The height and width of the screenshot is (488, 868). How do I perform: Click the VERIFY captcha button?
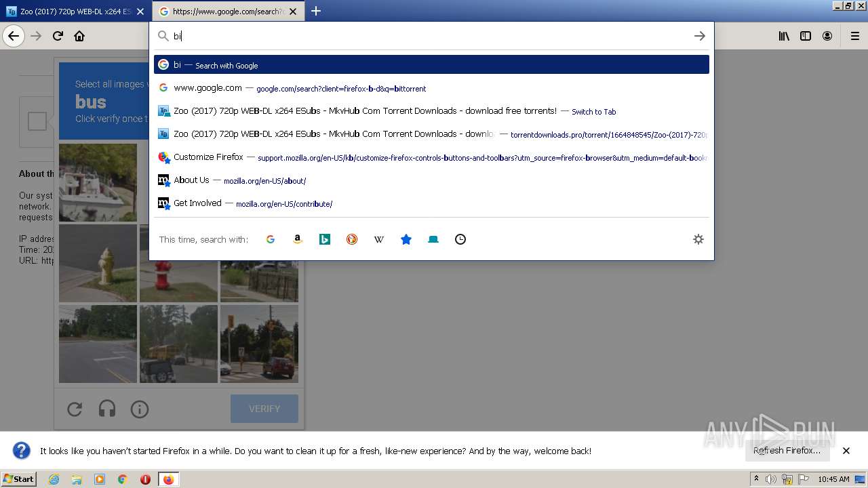(264, 409)
